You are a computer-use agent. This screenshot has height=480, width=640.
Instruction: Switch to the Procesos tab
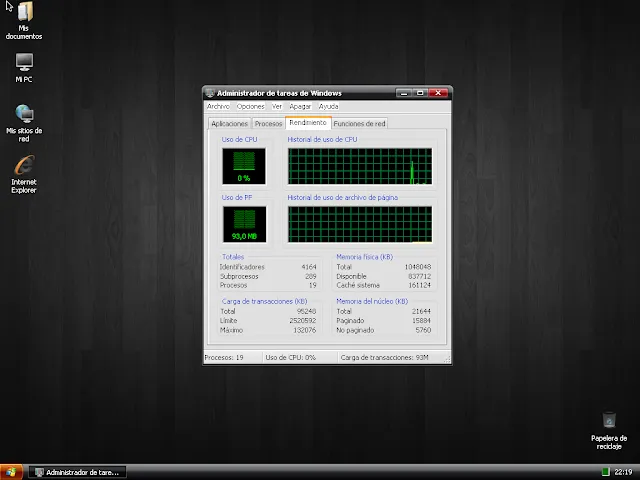[x=268, y=123]
